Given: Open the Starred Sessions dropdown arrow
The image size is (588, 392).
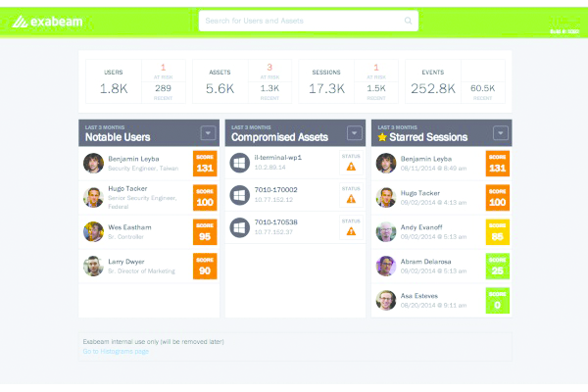Looking at the screenshot, I should [x=500, y=133].
